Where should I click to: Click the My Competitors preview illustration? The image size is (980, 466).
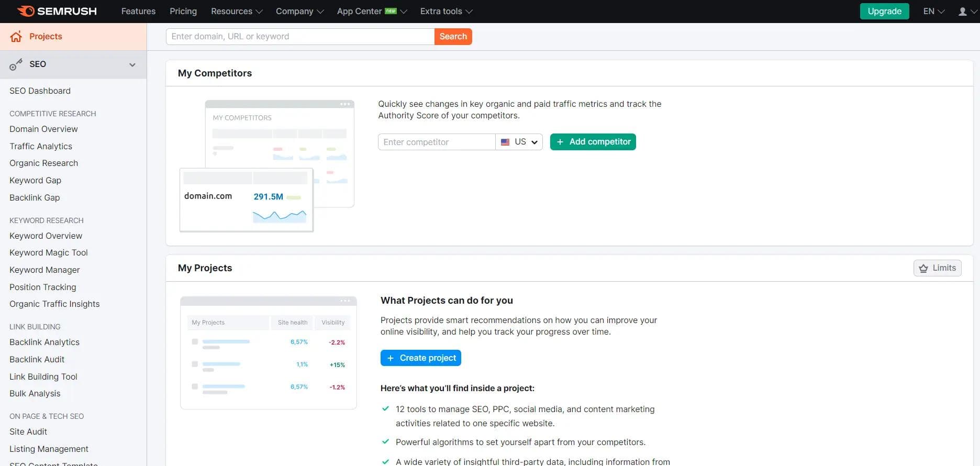pos(266,165)
